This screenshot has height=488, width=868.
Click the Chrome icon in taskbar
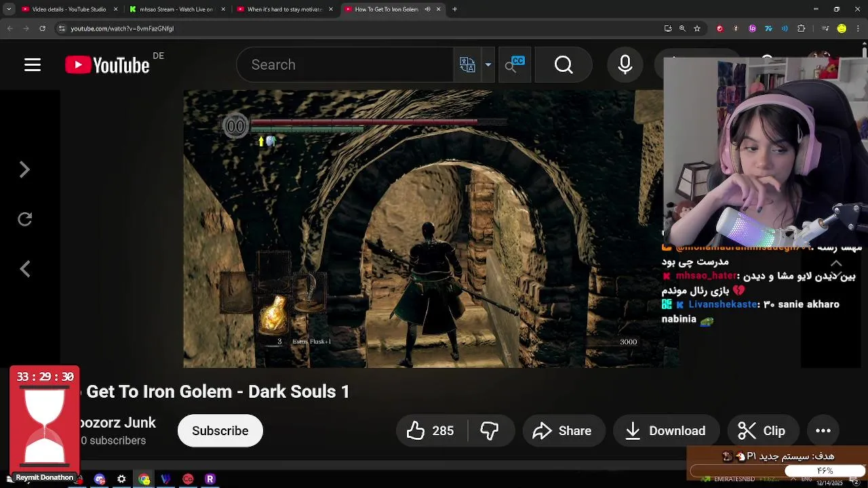coord(144,479)
